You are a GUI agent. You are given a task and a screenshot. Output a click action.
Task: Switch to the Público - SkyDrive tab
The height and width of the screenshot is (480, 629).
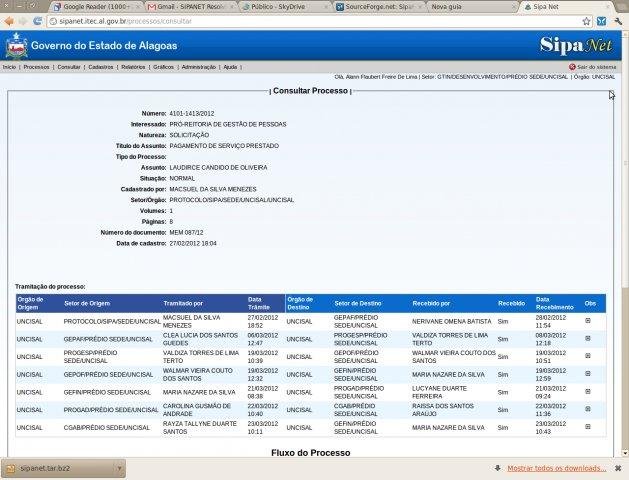pyautogui.click(x=285, y=7)
